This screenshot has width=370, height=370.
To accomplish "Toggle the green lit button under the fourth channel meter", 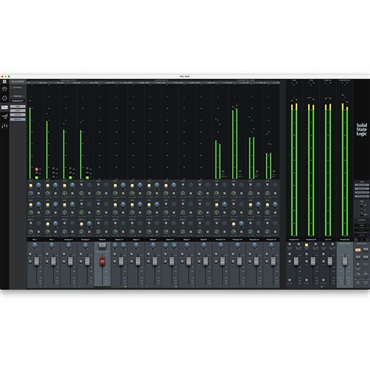I will pyautogui.click(x=87, y=178).
